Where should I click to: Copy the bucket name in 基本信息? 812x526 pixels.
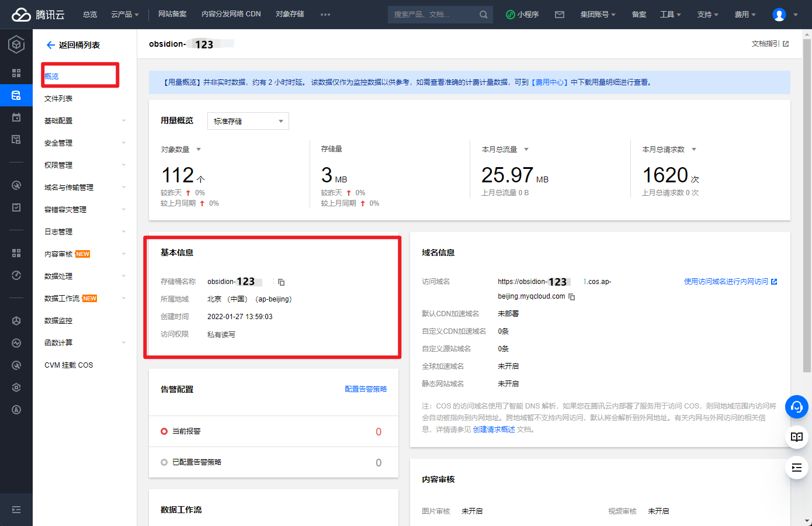(281, 282)
